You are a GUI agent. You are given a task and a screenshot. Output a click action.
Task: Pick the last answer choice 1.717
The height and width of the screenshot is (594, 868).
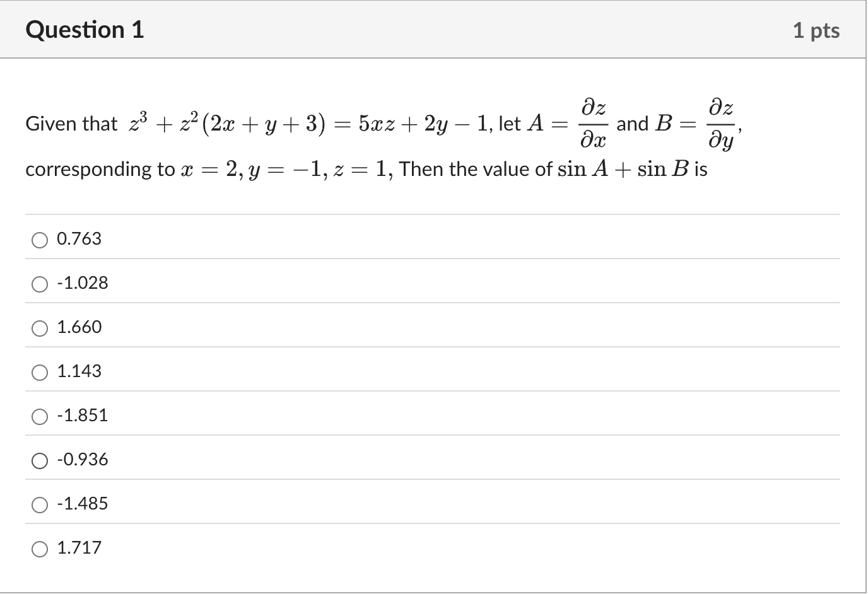(x=40, y=549)
